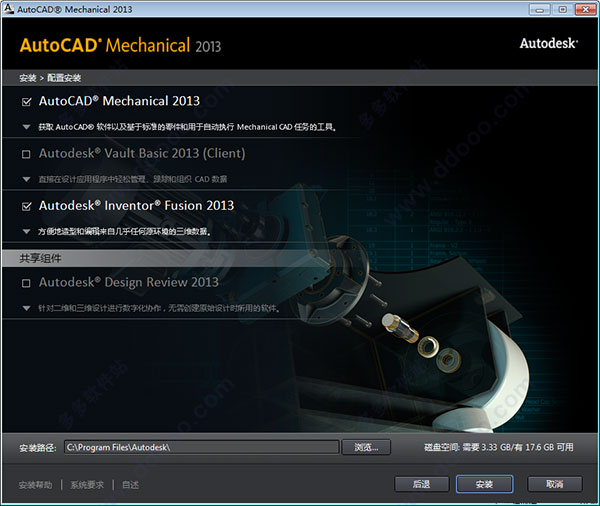This screenshot has width=600, height=506.
Task: Click the 后退 back button
Action: point(421,484)
